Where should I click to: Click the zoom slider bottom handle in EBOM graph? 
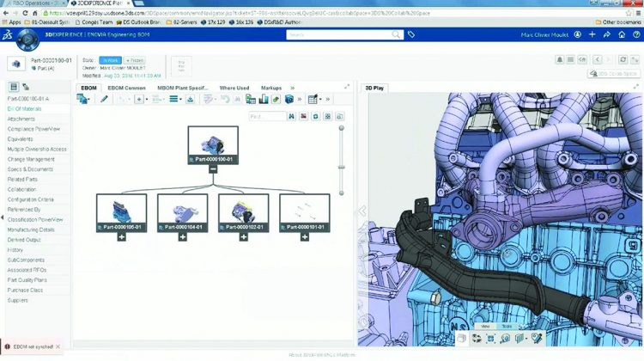[341, 193]
